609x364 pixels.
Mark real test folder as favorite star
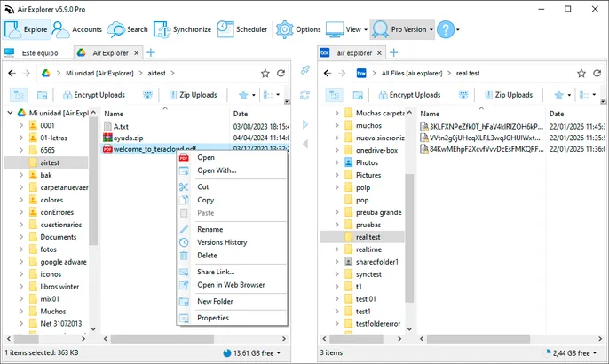coord(581,74)
